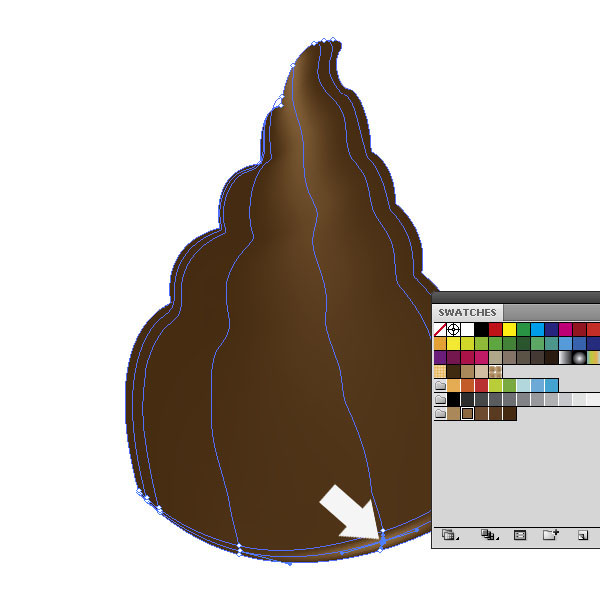This screenshot has width=600, height=600.
Task: Click the brown color group folder icon
Action: (x=440, y=413)
